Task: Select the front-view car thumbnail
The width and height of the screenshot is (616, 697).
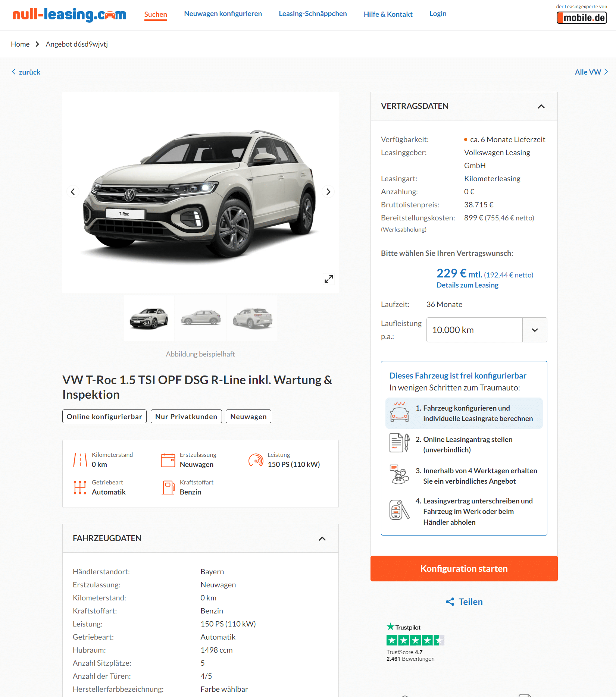Action: (149, 318)
